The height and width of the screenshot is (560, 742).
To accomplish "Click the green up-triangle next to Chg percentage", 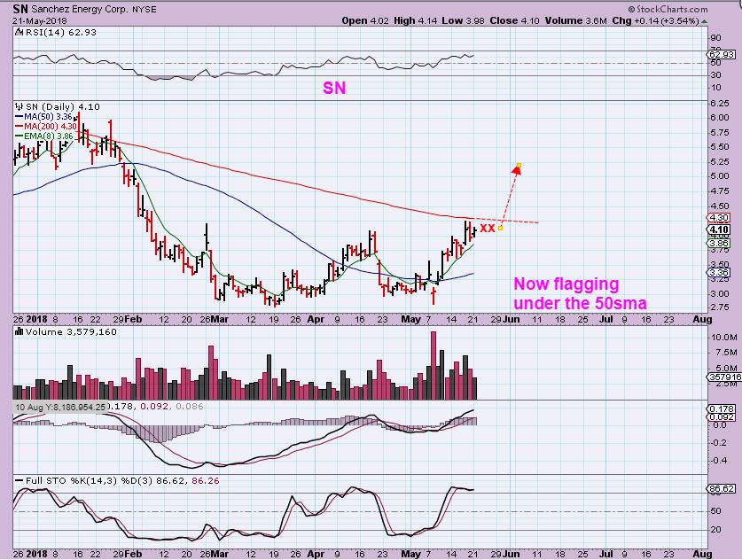I will (704, 21).
